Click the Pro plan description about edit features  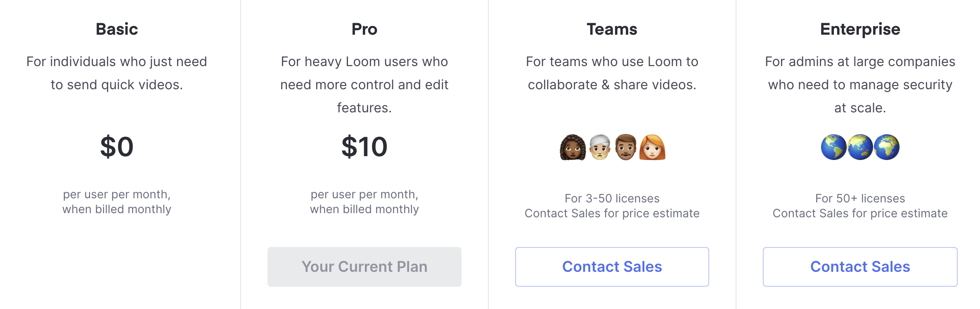click(365, 85)
